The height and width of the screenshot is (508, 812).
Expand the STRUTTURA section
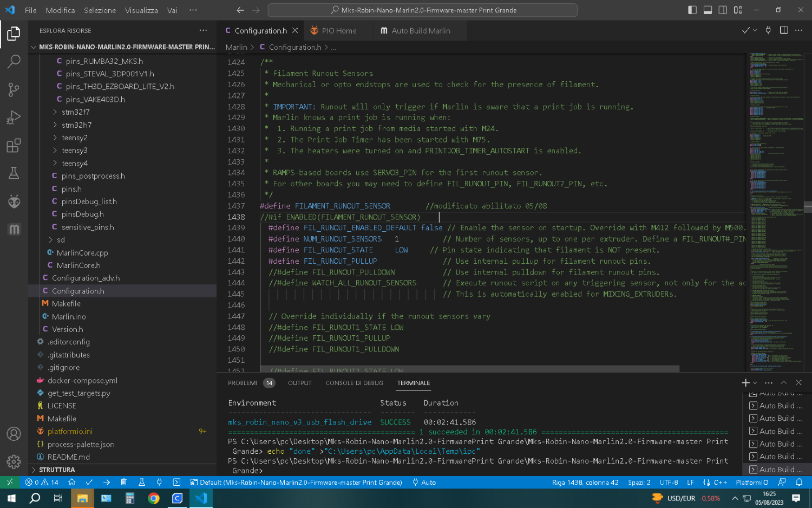(57, 470)
